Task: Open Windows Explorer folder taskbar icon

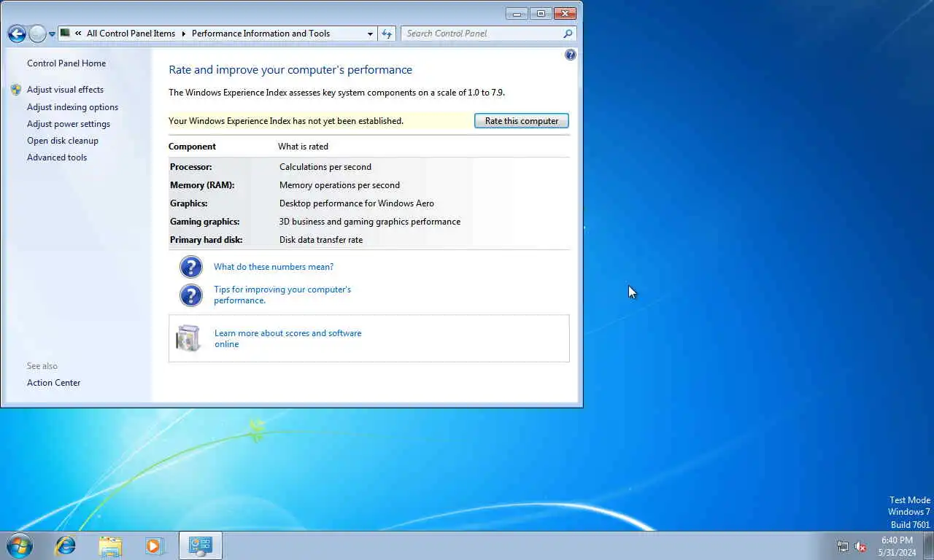Action: (x=110, y=545)
